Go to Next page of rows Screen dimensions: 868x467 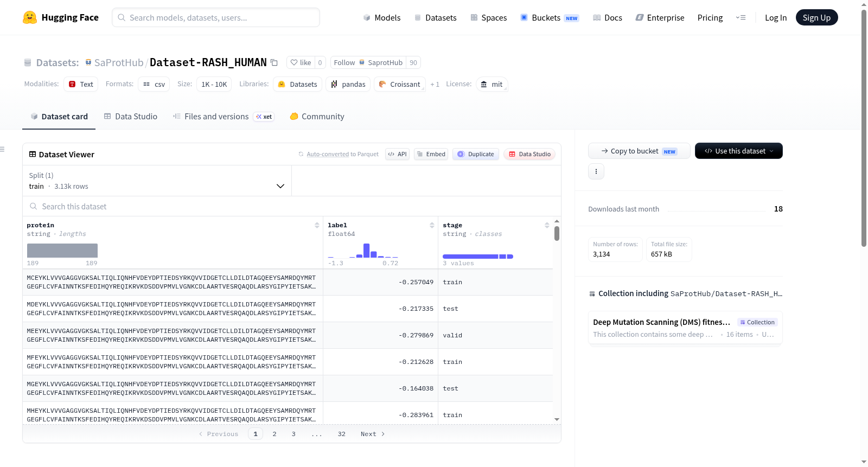(x=373, y=434)
